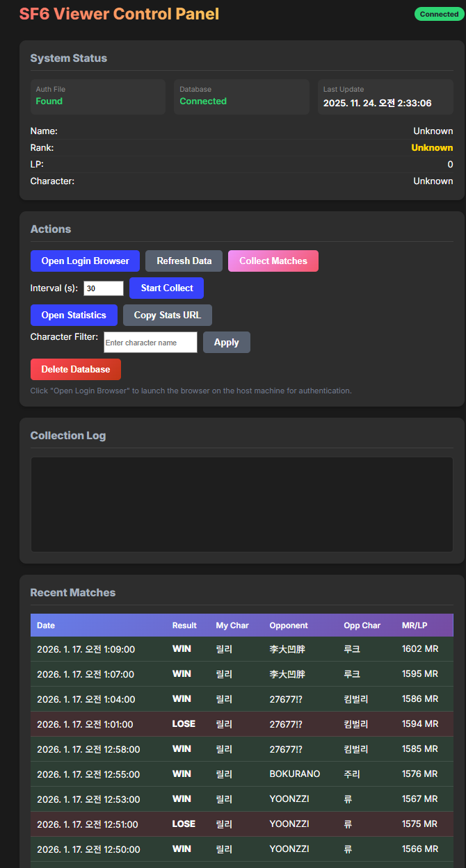Click the LP value 0
The image size is (466, 868).
450,165
